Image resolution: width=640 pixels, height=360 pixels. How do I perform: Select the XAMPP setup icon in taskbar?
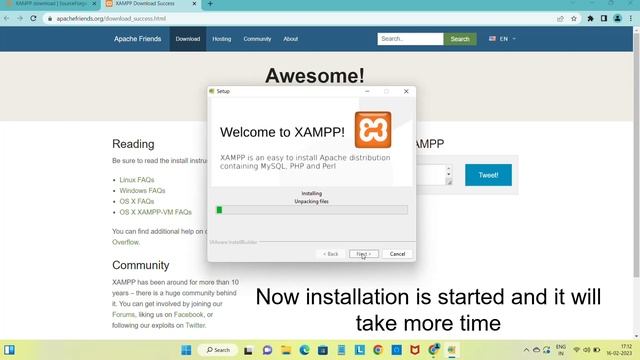451,350
